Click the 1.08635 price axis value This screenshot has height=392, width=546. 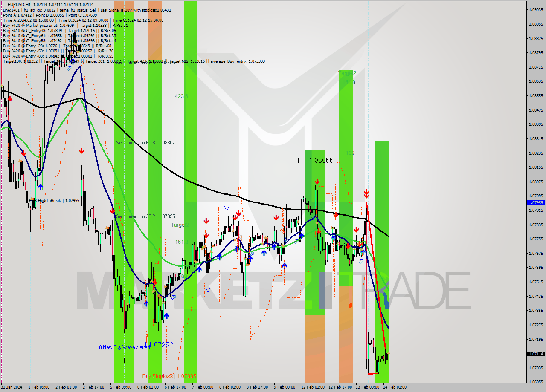point(536,81)
